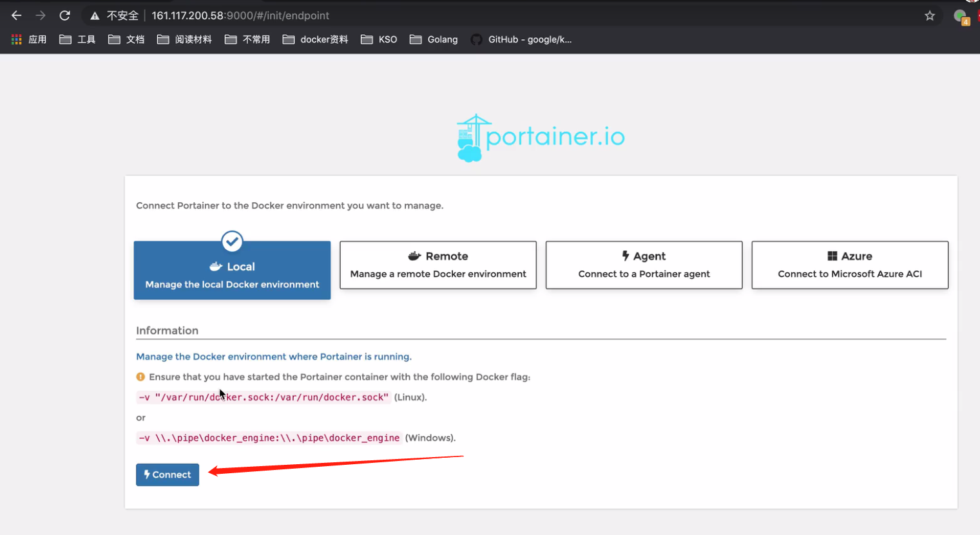Click the portainer.io logo
The height and width of the screenshot is (535, 980).
pyautogui.click(x=541, y=138)
